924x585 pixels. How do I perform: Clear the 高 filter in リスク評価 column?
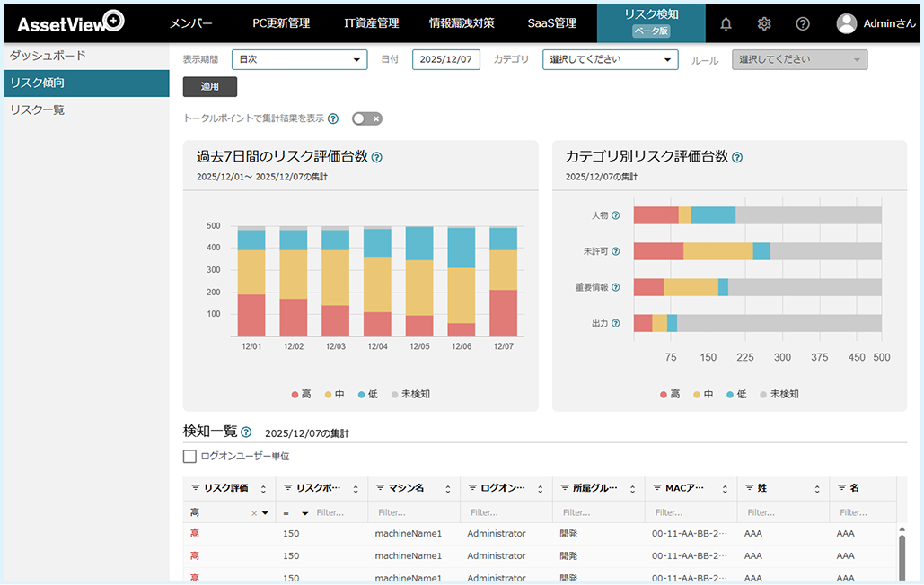coord(253,513)
